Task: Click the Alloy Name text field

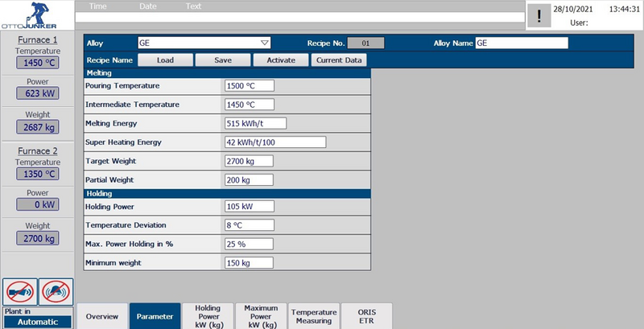Action: [522, 43]
